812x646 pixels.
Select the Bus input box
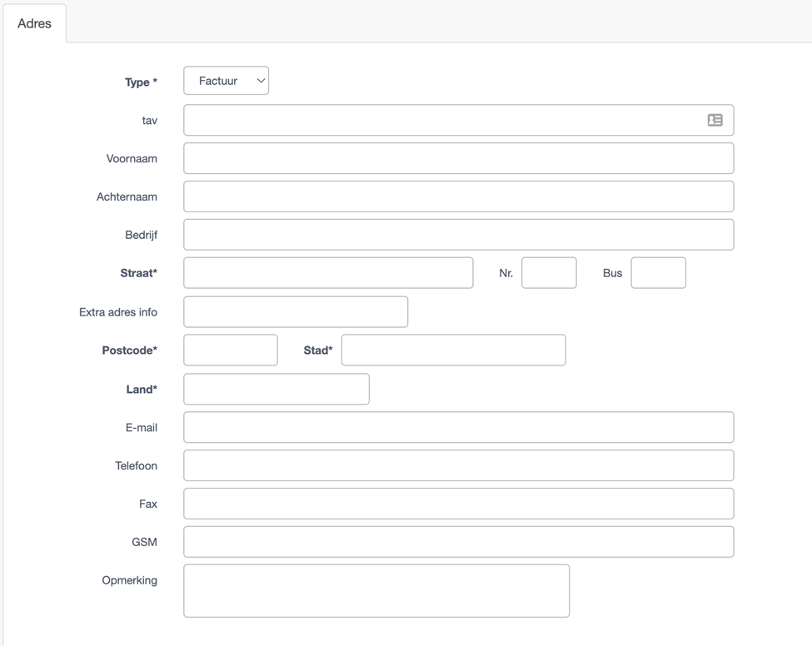pos(658,273)
